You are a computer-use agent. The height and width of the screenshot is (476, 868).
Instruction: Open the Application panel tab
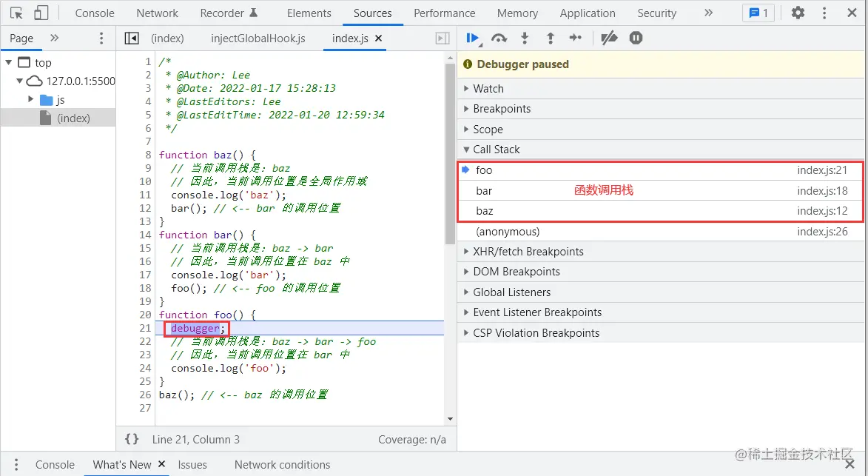tap(588, 13)
